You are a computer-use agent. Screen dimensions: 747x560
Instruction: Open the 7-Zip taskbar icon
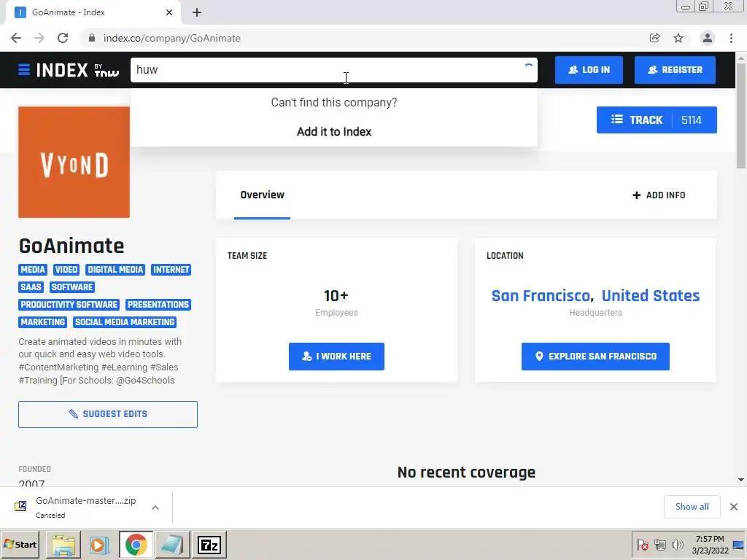click(x=209, y=545)
